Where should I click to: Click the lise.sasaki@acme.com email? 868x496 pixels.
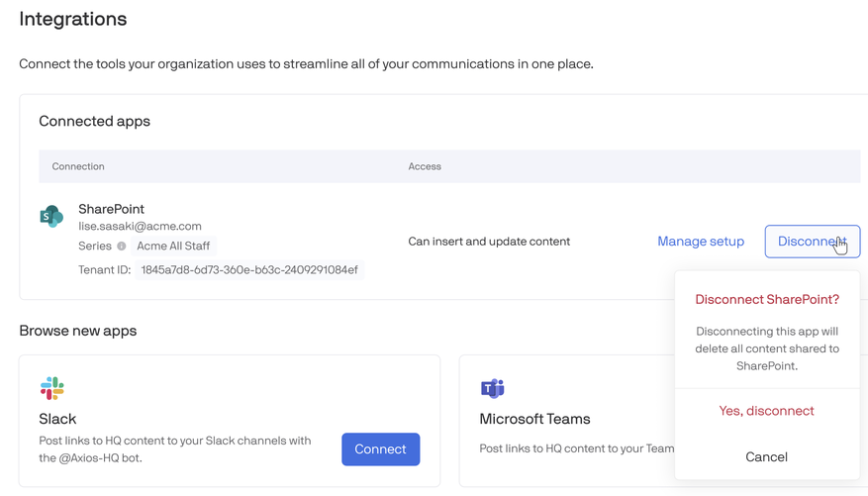(140, 226)
